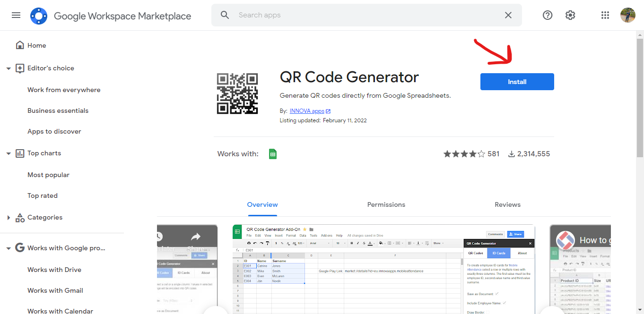This screenshot has width=644, height=314.
Task: Switch to the Reviews tab
Action: (507, 204)
